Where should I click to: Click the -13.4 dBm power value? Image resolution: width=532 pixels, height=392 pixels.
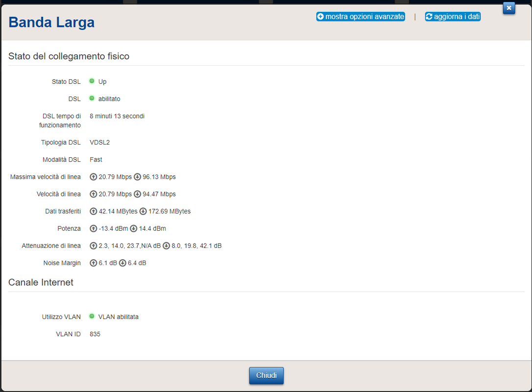click(x=113, y=229)
